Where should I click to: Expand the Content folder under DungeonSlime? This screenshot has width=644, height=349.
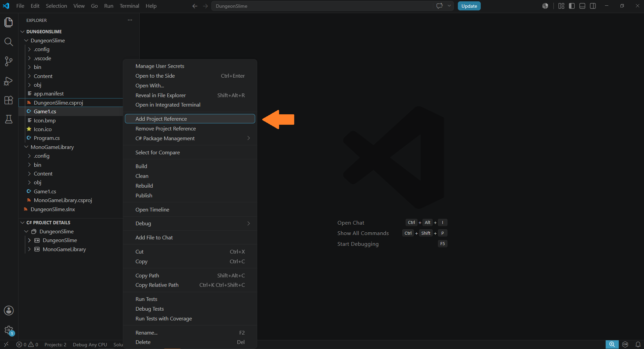29,76
